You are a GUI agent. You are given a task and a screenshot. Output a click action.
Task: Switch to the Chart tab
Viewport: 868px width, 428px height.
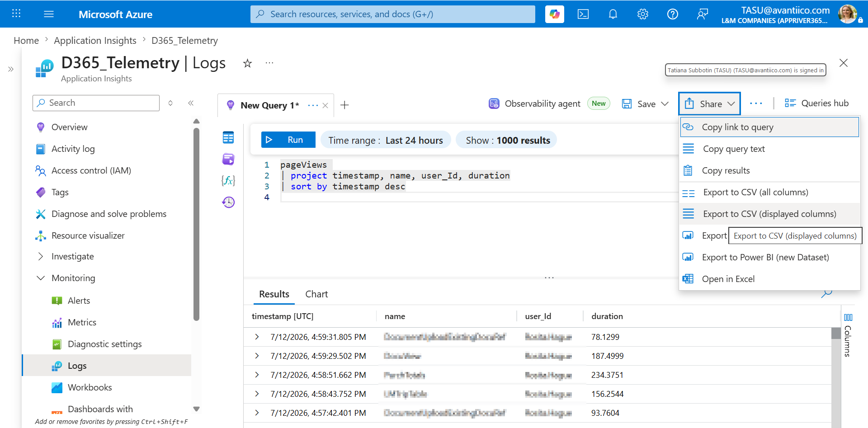[316, 294]
